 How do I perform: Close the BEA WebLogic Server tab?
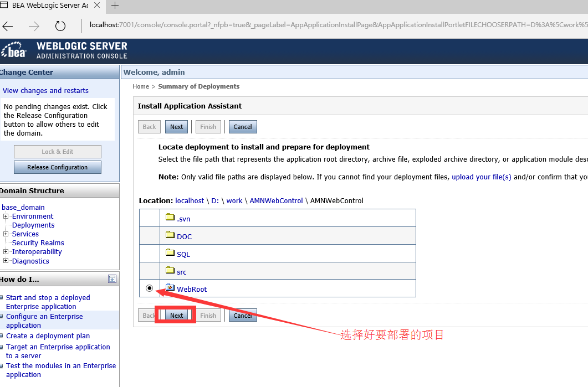point(97,5)
